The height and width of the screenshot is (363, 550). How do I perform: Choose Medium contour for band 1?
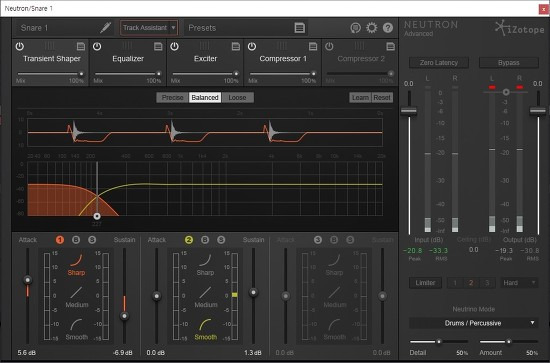pyautogui.click(x=76, y=297)
